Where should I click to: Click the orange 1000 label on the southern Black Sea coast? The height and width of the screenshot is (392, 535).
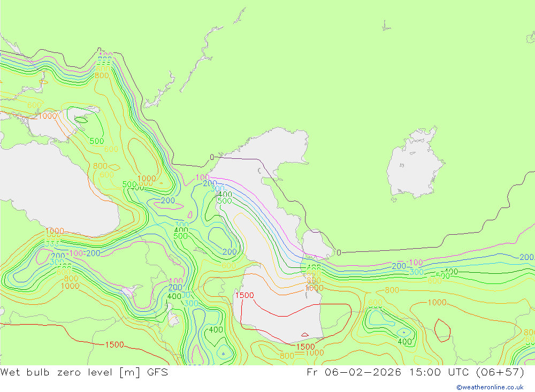click(55, 231)
